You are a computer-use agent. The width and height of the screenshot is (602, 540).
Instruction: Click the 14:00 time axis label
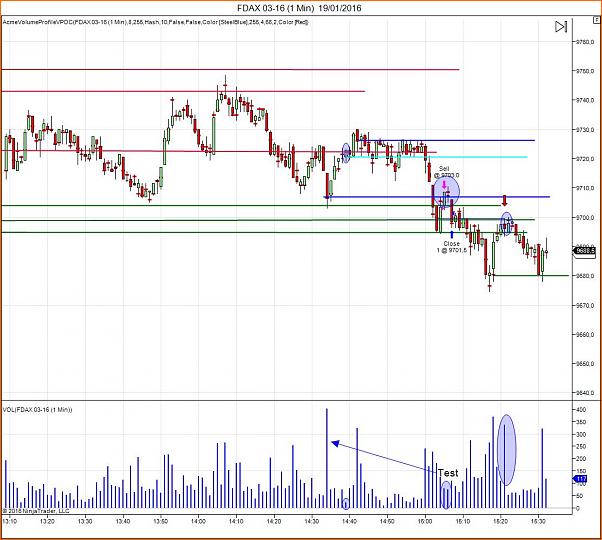pyautogui.click(x=198, y=521)
